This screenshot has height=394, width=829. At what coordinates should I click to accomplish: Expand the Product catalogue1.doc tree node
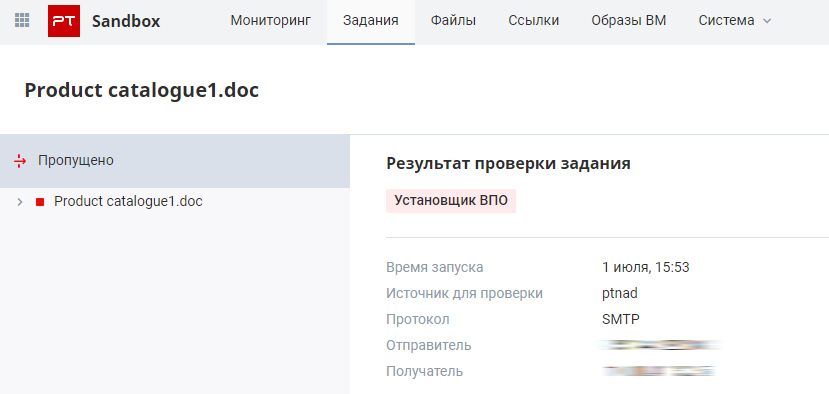pyautogui.click(x=20, y=202)
